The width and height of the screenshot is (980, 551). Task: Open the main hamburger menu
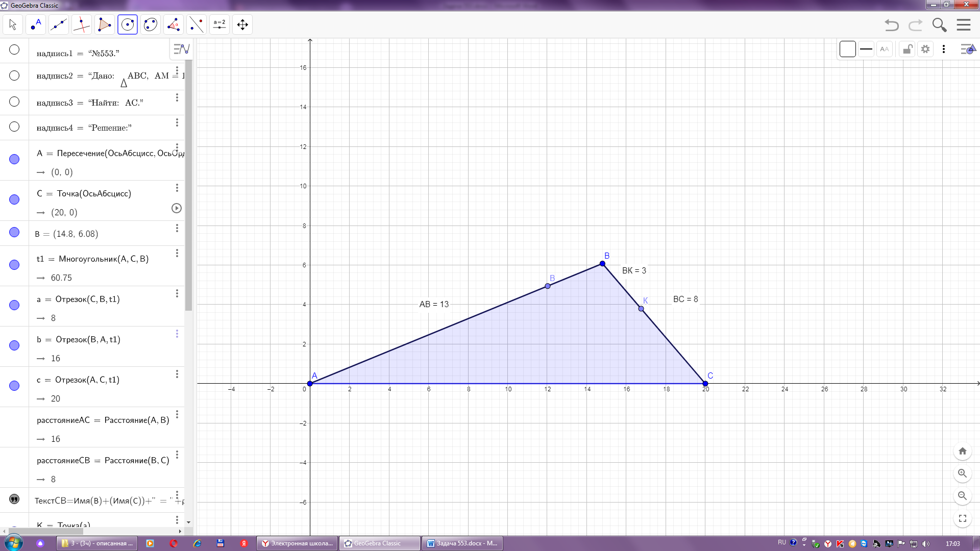964,25
